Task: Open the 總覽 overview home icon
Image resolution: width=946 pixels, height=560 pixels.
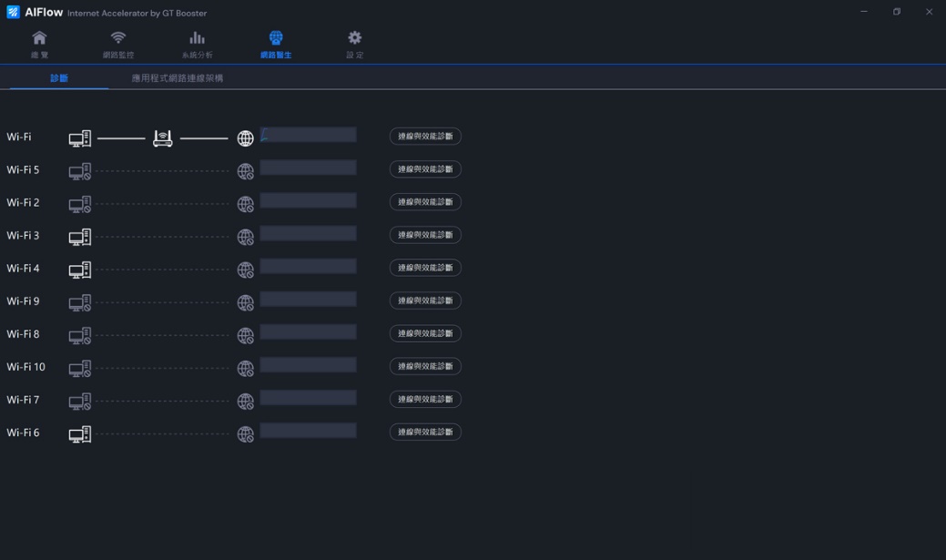Action: point(39,38)
